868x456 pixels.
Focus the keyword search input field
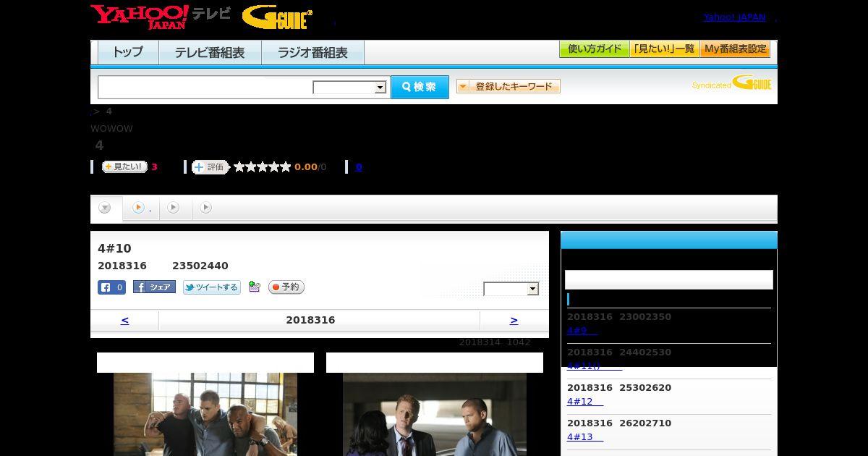click(205, 87)
